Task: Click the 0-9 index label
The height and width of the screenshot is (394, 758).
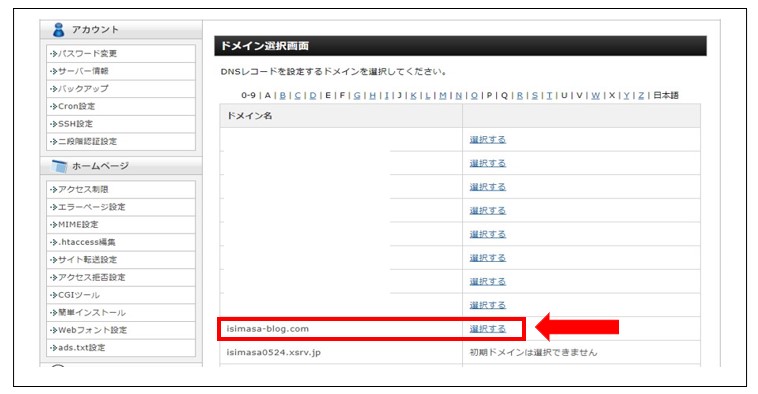Action: coord(248,95)
